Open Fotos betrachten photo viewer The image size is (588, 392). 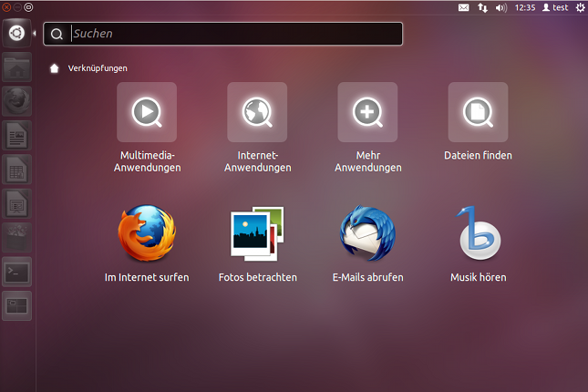[257, 243]
